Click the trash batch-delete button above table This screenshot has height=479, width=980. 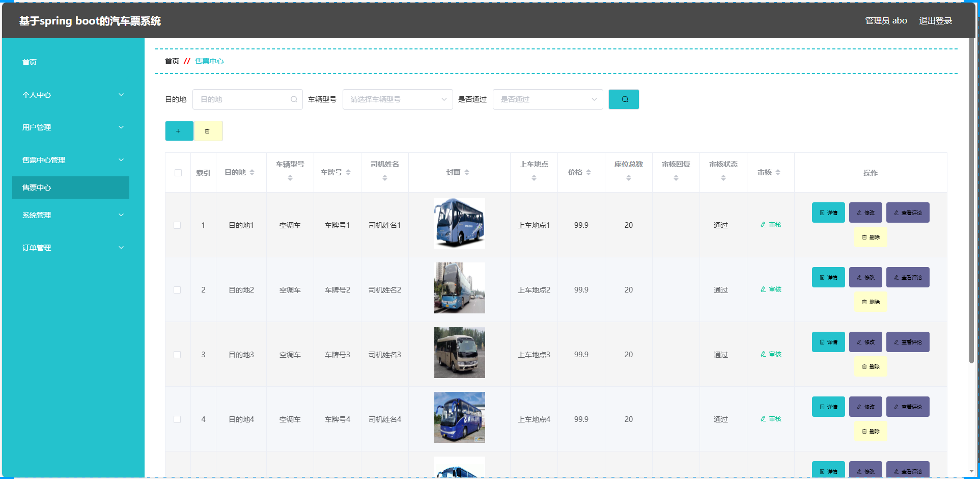click(208, 131)
